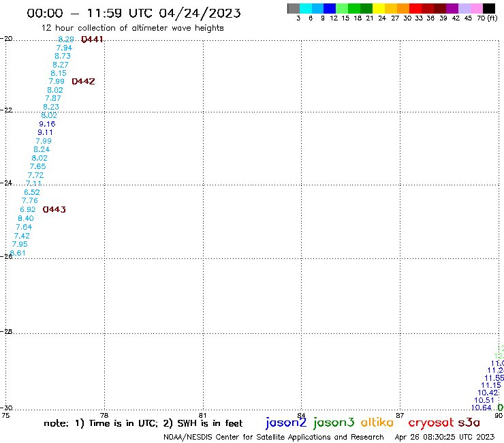Click the gray swatch in the color scale
The image size is (504, 443).
(x=294, y=8)
